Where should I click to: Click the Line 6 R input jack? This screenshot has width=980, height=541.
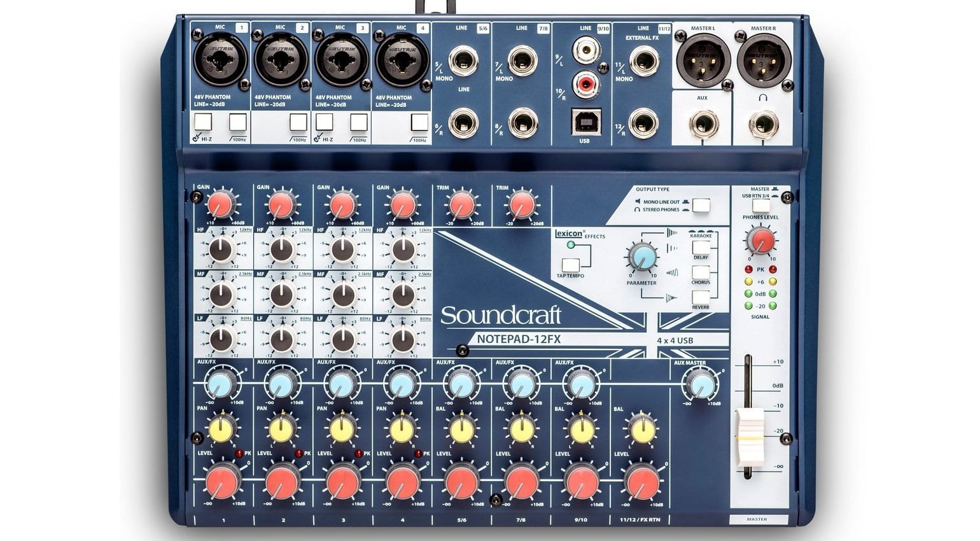point(463,123)
